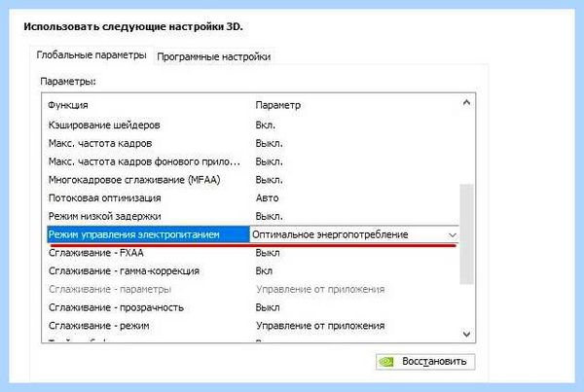Open the Оптимальное энергопотребление dropdown
The image size is (584, 392).
354,234
